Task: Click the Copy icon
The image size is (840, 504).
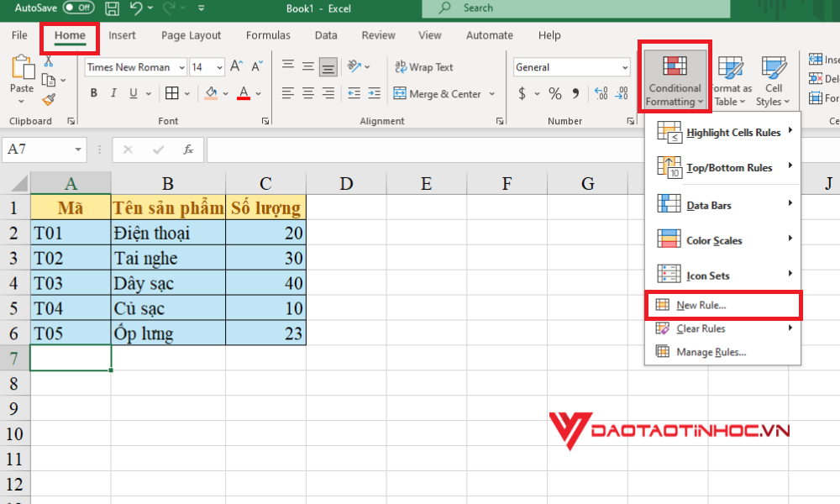Action: pos(49,81)
